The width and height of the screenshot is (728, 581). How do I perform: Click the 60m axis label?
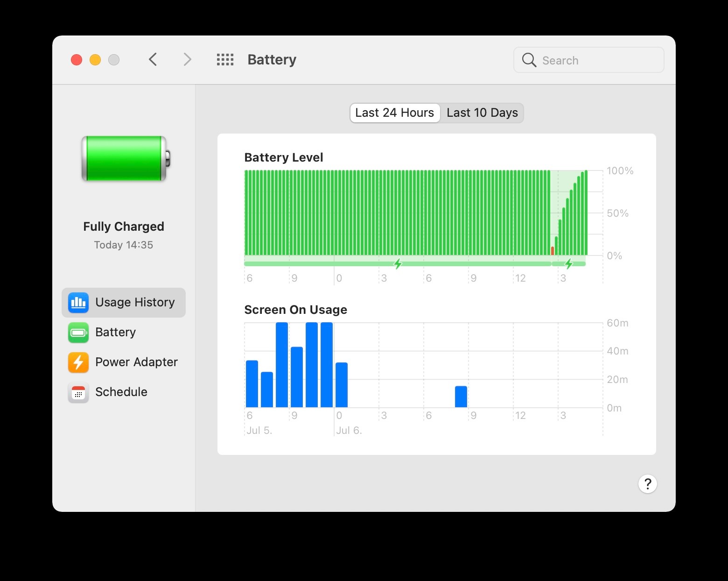pos(618,323)
